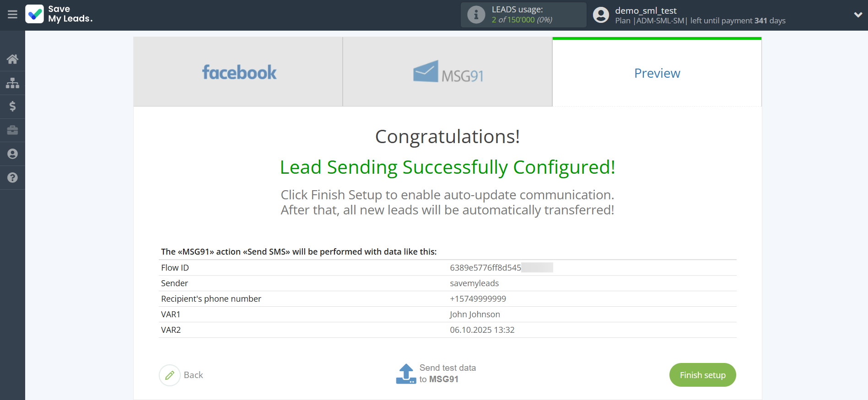Click the dollar billing icon in sidebar

[x=12, y=107]
